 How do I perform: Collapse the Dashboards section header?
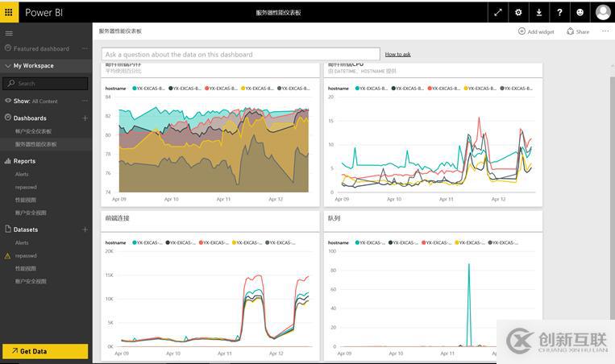click(x=30, y=118)
